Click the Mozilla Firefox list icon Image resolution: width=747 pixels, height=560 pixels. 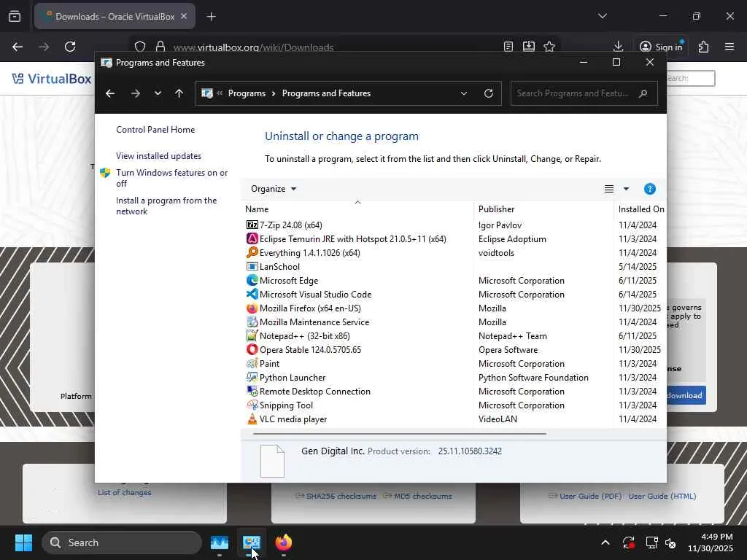point(252,308)
